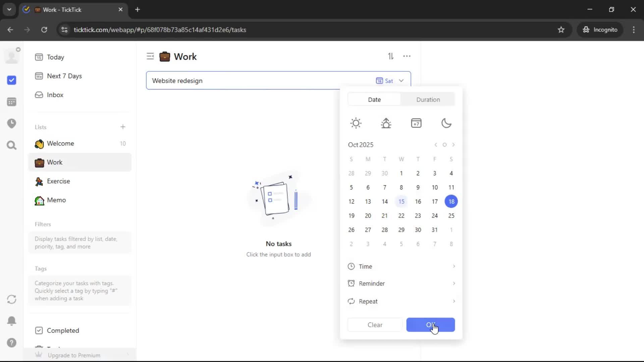Go to next month in the calendar

pos(453,145)
